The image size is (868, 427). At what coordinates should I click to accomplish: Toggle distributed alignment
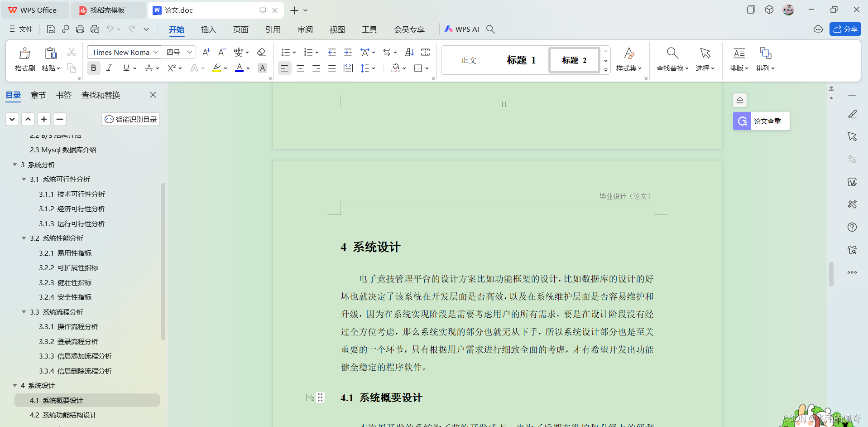point(348,68)
